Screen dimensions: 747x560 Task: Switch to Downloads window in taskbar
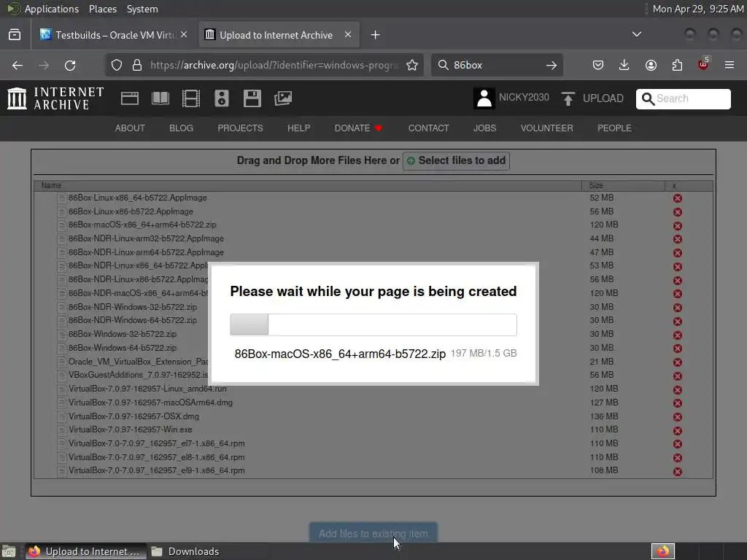186,551
